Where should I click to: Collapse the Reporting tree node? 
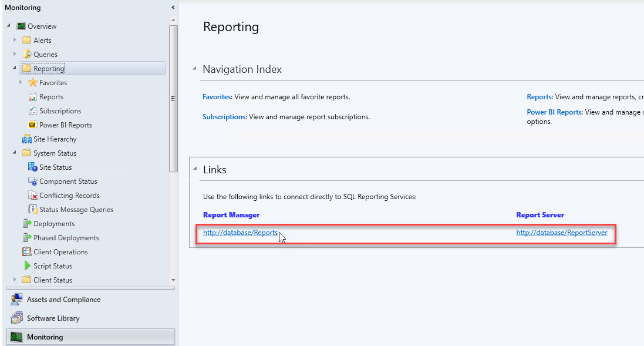pos(14,68)
